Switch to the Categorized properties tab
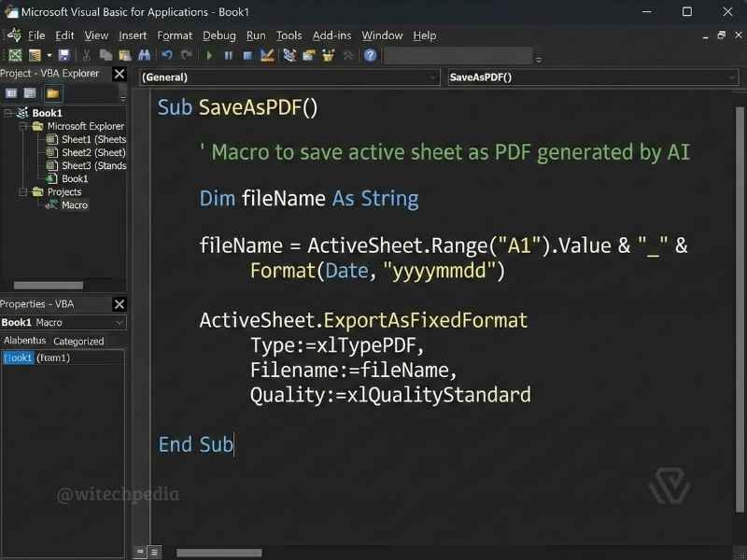Image resolution: width=747 pixels, height=560 pixels. [78, 342]
